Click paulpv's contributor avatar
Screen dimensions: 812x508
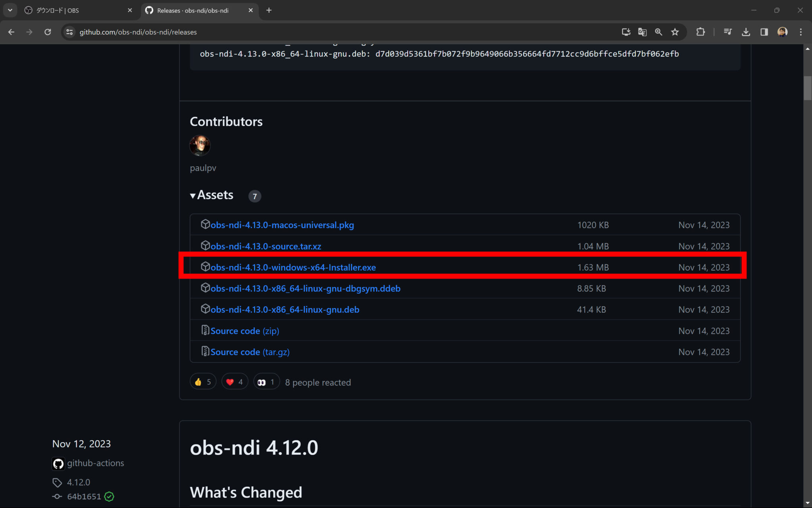click(x=200, y=145)
